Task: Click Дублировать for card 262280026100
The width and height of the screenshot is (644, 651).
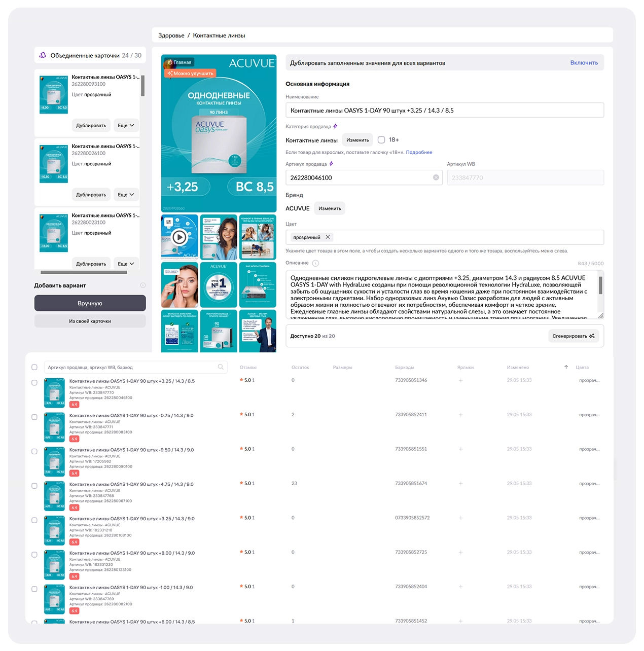Action: pyautogui.click(x=91, y=195)
